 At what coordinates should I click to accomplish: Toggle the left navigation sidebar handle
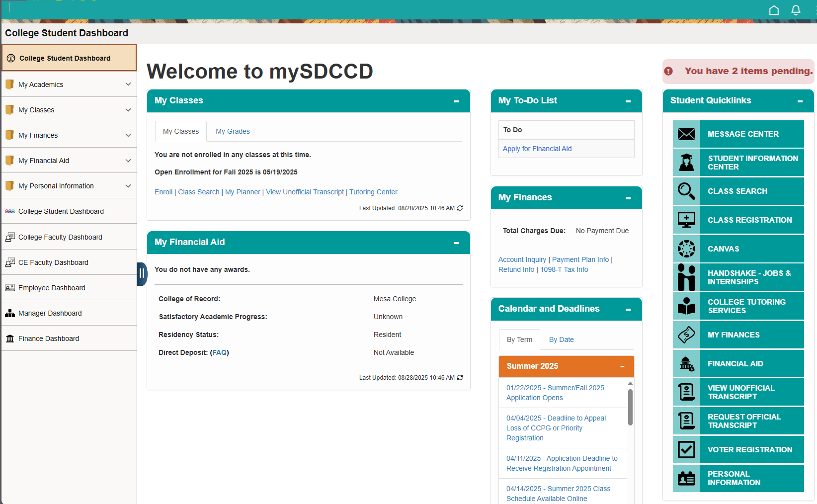(x=142, y=273)
